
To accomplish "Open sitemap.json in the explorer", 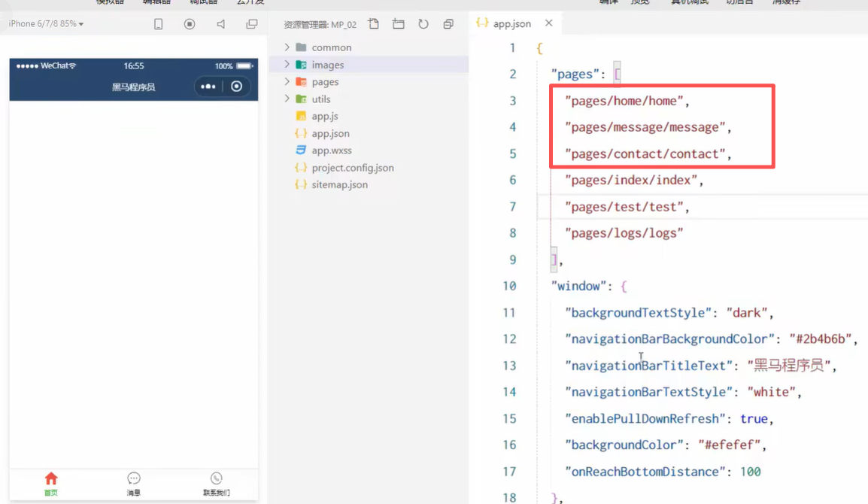I will point(339,185).
